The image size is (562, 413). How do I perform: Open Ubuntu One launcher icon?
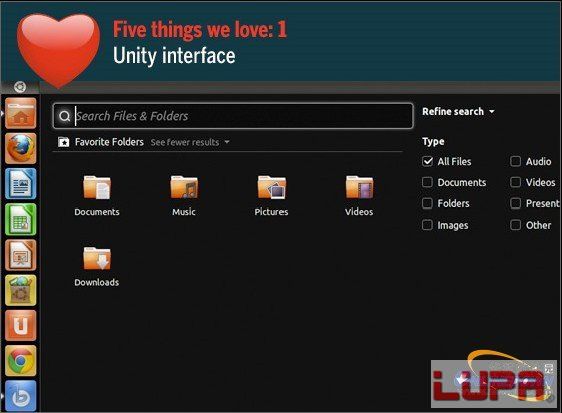[21, 326]
